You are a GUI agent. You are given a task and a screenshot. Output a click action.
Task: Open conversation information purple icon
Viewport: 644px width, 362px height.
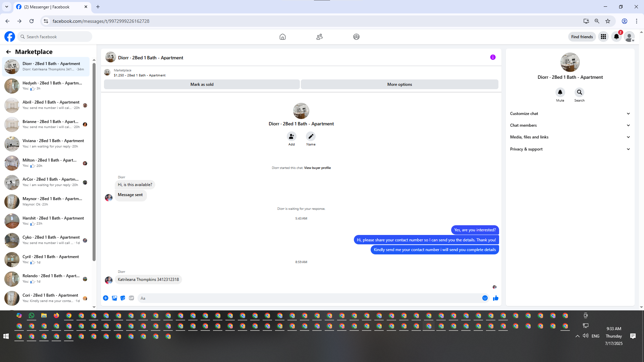tap(493, 57)
